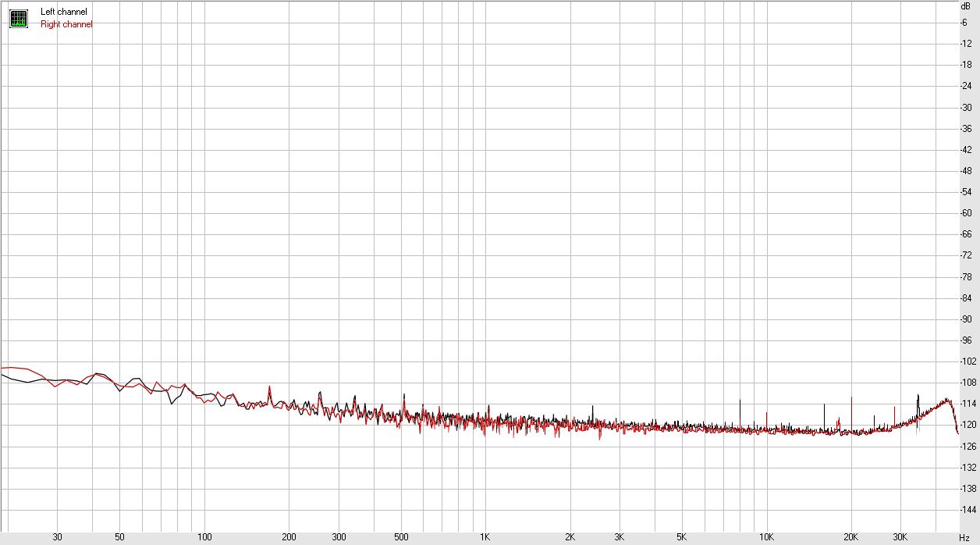Click the "dB" unit label
This screenshot has height=545, width=980.
965,6
